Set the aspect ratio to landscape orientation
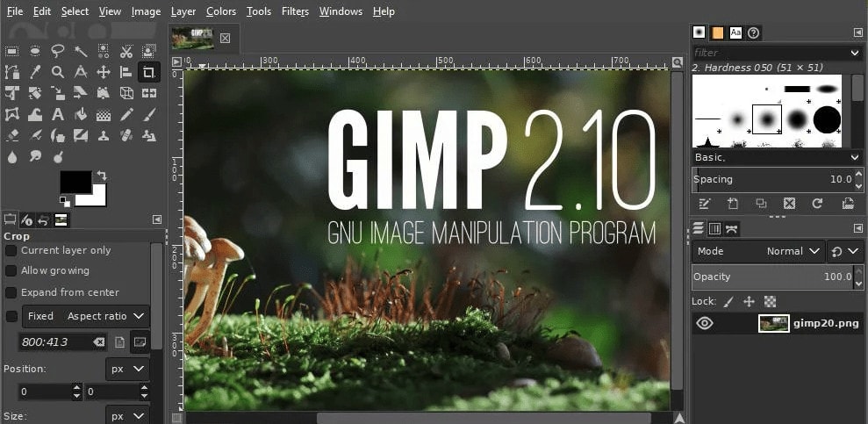 pos(140,342)
